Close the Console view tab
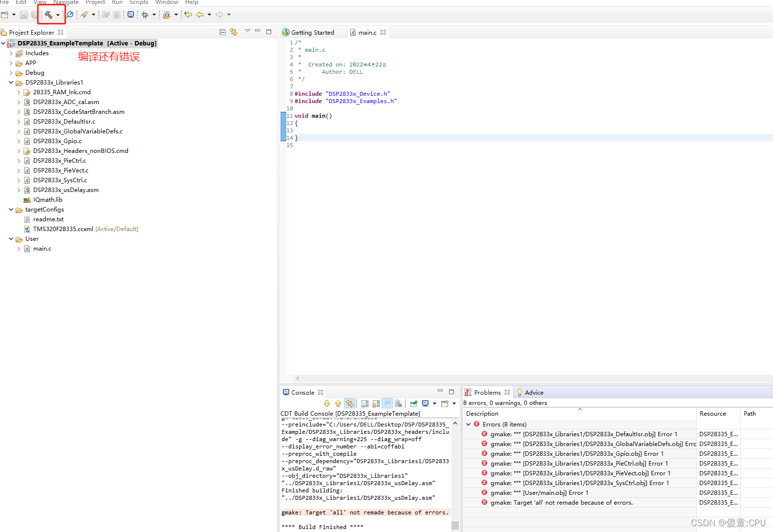This screenshot has height=532, width=773. 321,392
